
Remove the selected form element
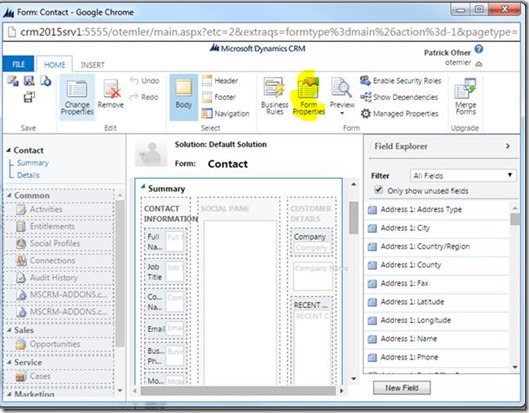click(x=111, y=94)
